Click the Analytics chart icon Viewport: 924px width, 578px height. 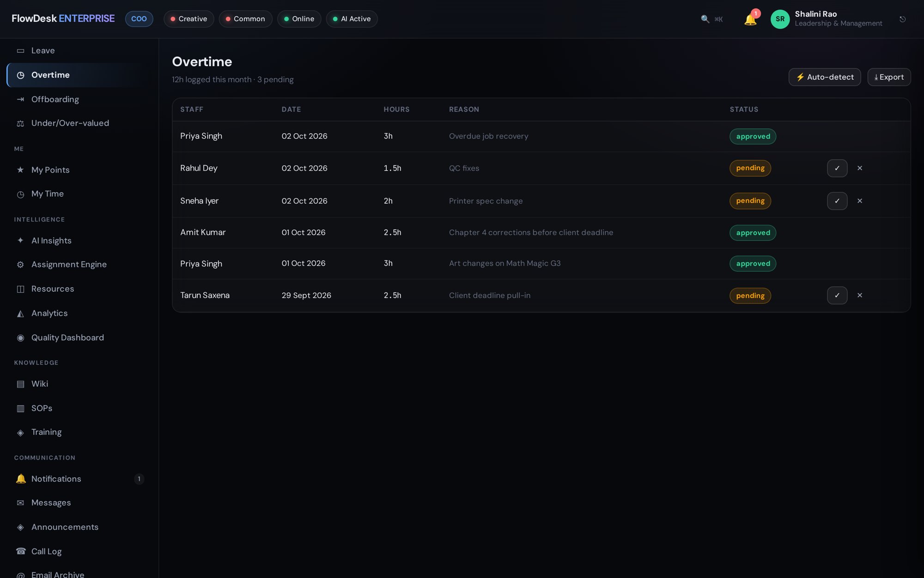point(20,314)
